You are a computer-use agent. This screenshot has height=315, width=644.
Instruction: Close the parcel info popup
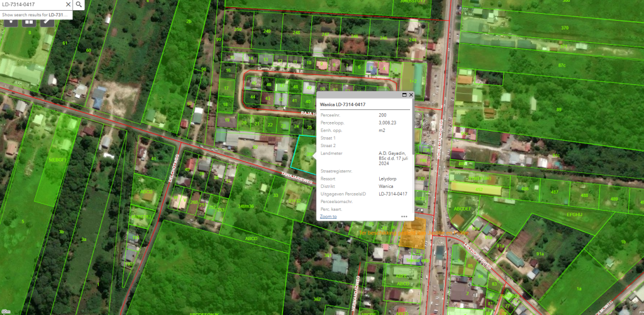pos(411,95)
